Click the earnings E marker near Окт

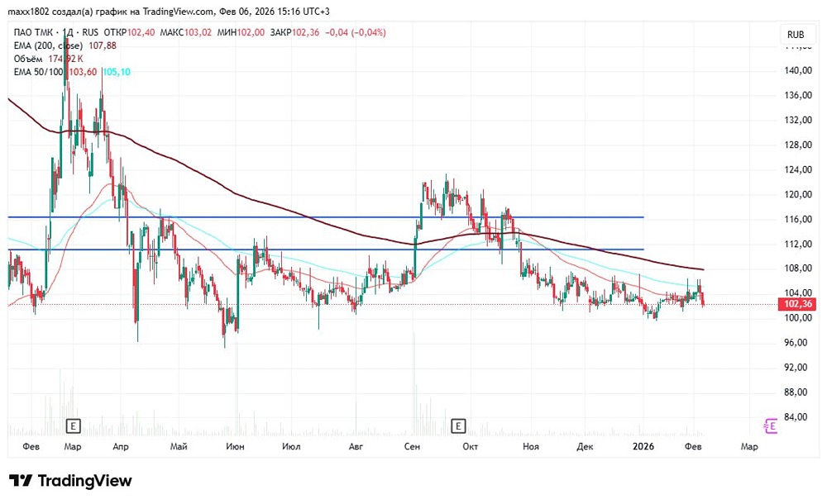click(458, 426)
